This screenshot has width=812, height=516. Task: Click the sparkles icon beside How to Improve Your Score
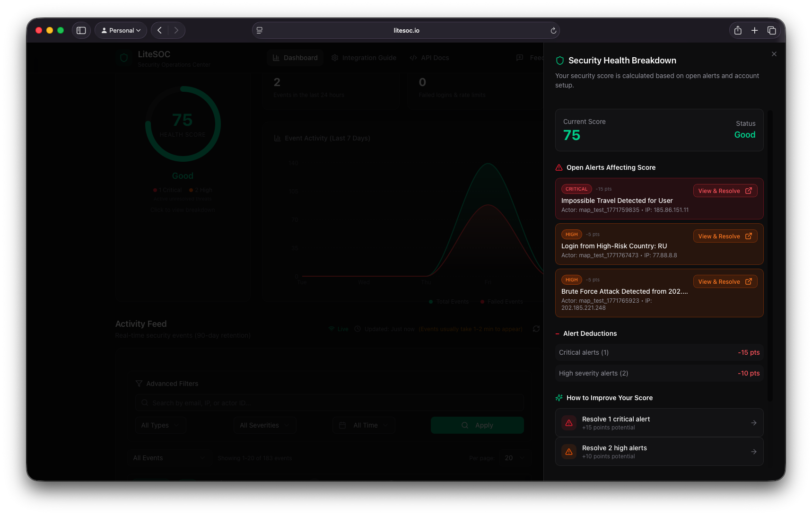click(x=559, y=398)
